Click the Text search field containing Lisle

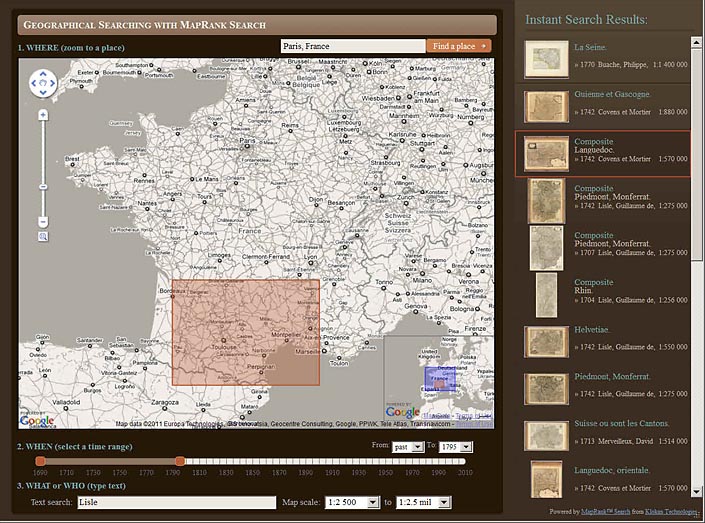coord(176,502)
